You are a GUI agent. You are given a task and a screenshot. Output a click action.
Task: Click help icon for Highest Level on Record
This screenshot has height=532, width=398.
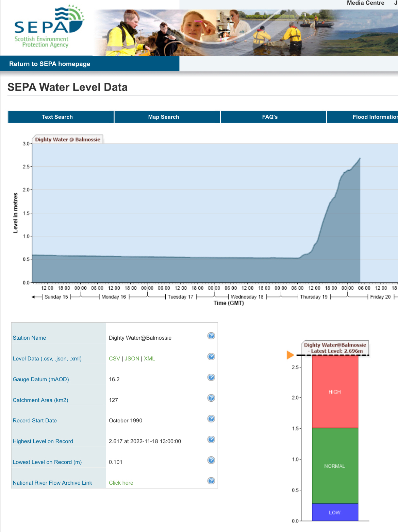pos(211,439)
